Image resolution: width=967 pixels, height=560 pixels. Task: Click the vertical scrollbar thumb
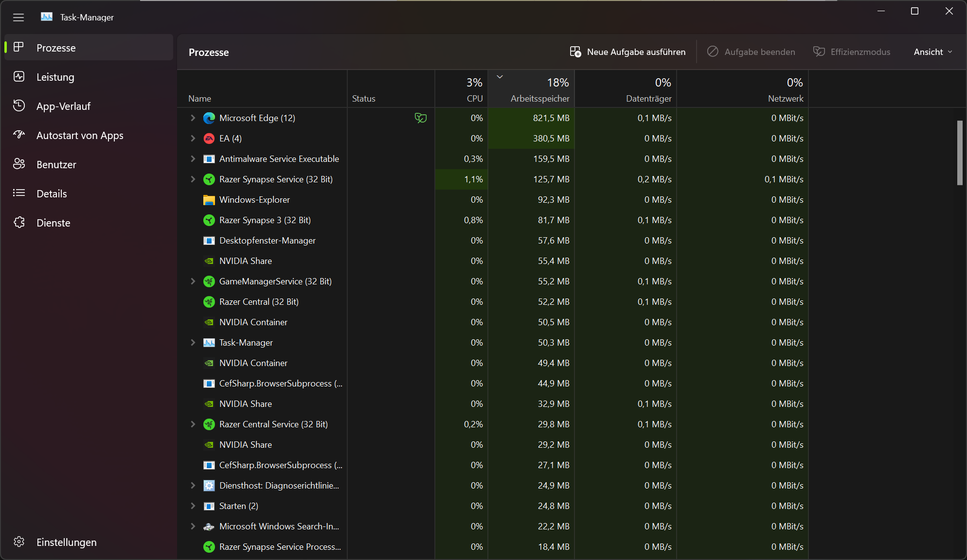(x=959, y=153)
